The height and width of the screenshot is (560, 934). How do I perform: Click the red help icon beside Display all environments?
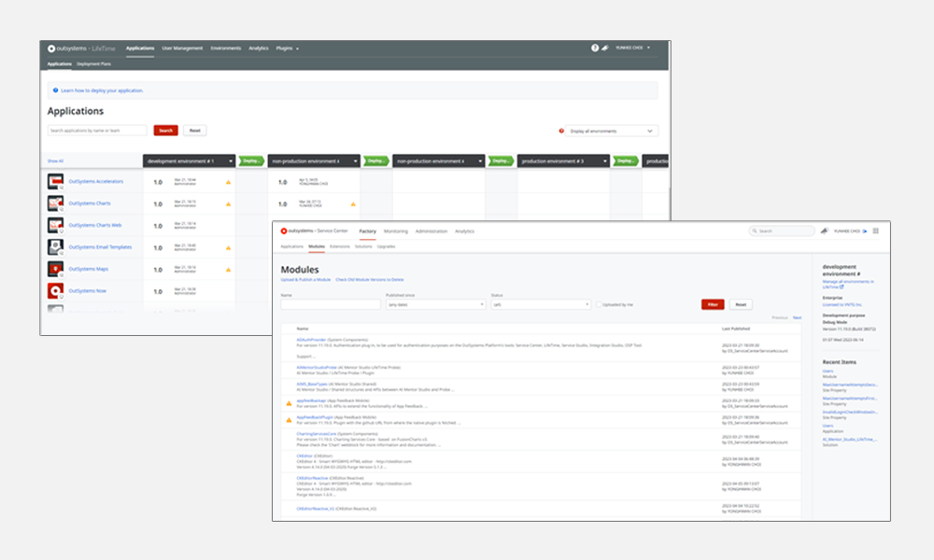[561, 131]
